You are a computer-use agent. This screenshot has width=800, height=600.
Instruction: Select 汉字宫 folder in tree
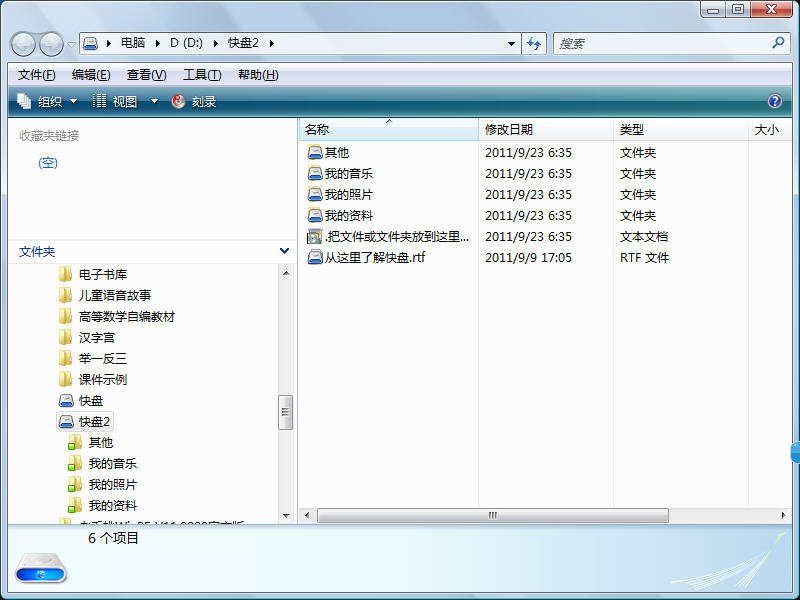point(87,337)
